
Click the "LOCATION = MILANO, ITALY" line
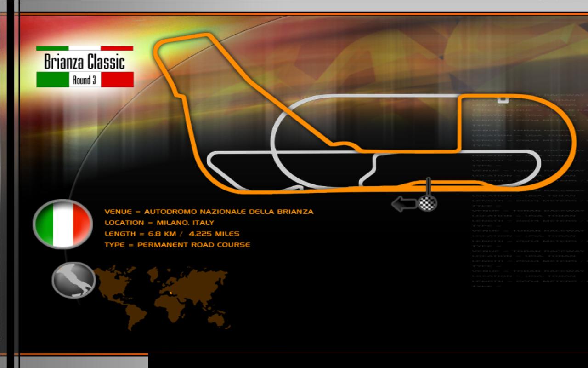point(159,223)
